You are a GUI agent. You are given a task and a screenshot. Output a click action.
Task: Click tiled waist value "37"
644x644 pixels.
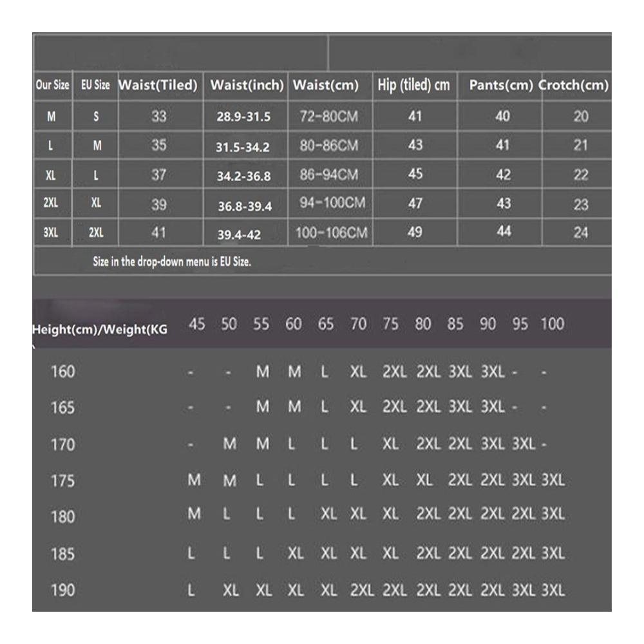pyautogui.click(x=159, y=175)
